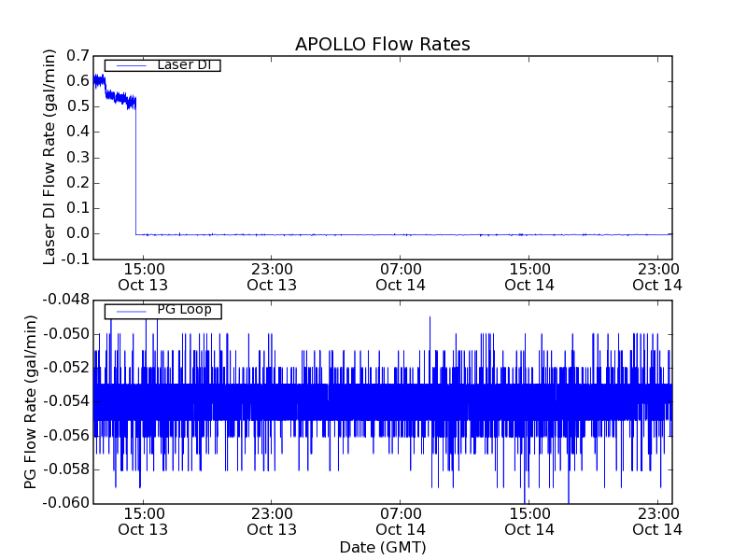Click '23:00 Oct 13' under the PG Loop plot
This screenshot has width=747, height=560.
tap(272, 522)
